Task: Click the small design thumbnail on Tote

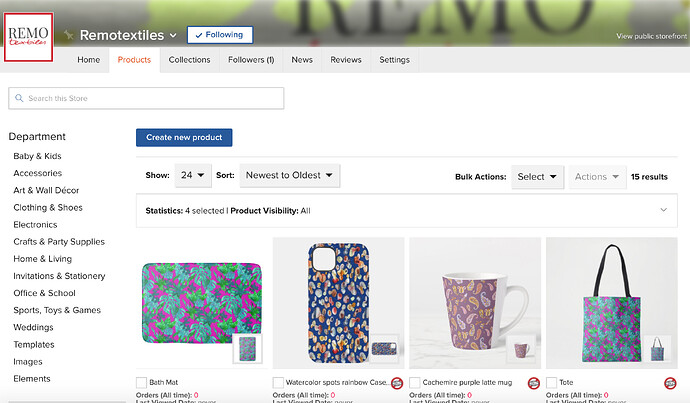Action: click(x=657, y=349)
